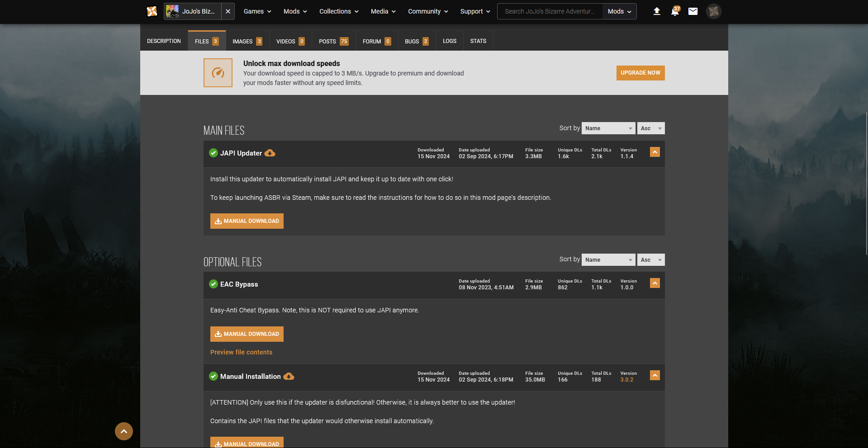Open the user profile avatar
Viewport: 868px width, 448px height.
(x=714, y=11)
